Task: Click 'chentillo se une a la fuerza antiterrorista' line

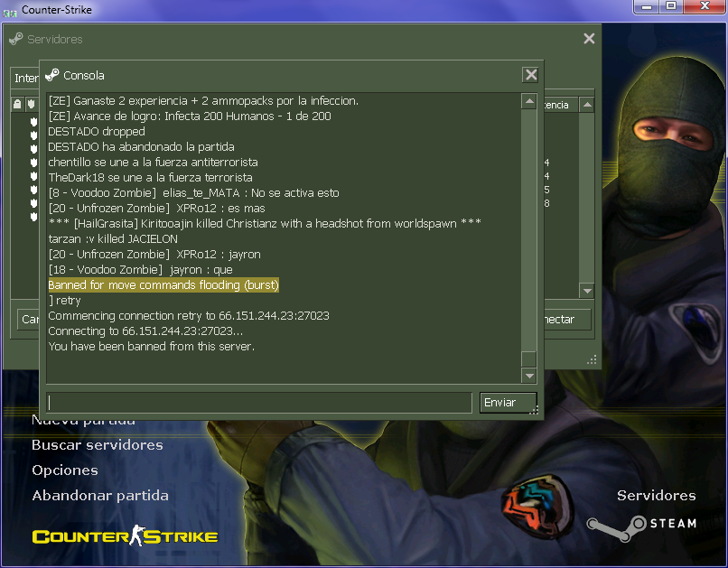Action: click(153, 162)
